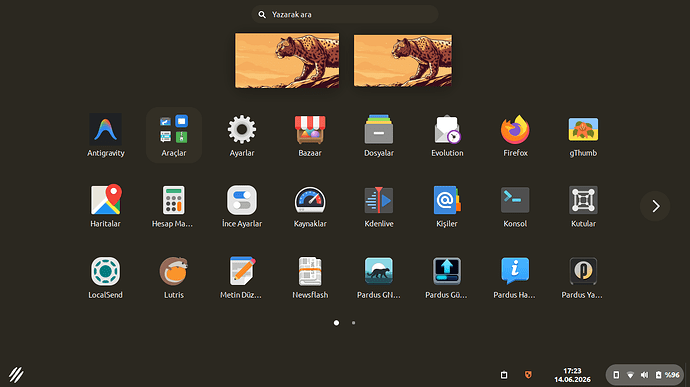Launch Evolution mail client
This screenshot has height=387, width=690.
click(x=447, y=135)
